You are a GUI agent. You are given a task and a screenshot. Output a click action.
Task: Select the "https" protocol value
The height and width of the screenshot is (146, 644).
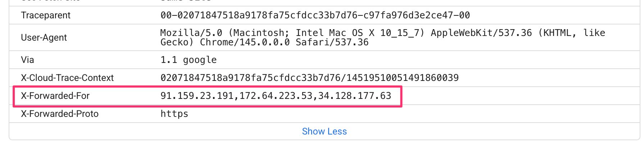pyautogui.click(x=174, y=114)
